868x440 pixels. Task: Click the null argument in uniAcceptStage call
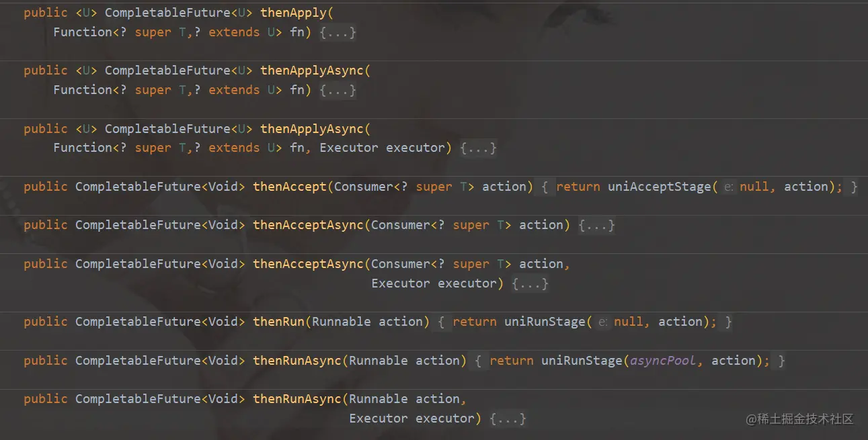[754, 187]
